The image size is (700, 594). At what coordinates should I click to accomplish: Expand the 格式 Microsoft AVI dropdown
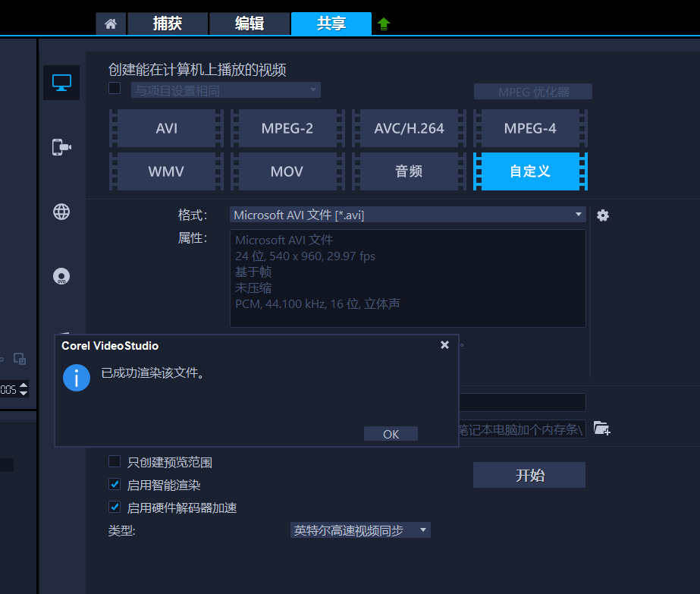407,215
